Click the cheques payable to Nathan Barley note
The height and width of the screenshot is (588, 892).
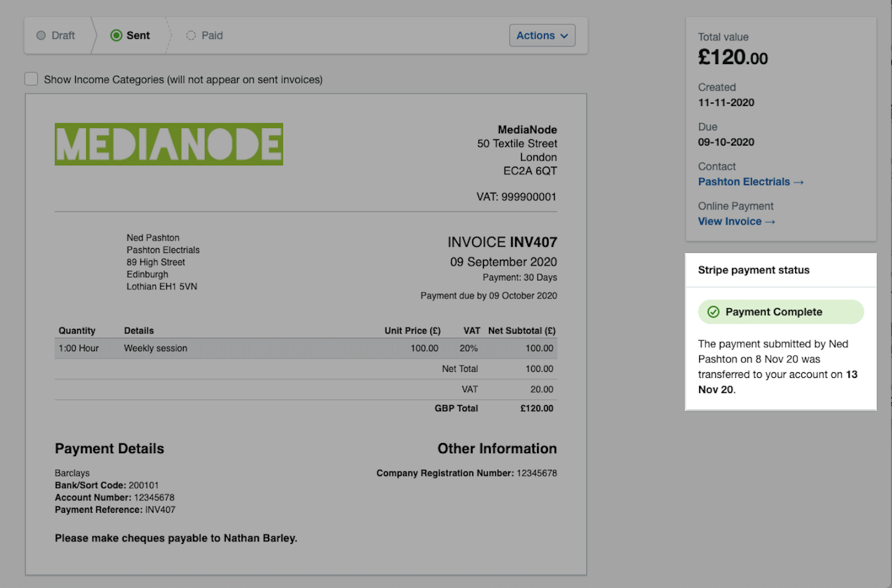tap(176, 538)
